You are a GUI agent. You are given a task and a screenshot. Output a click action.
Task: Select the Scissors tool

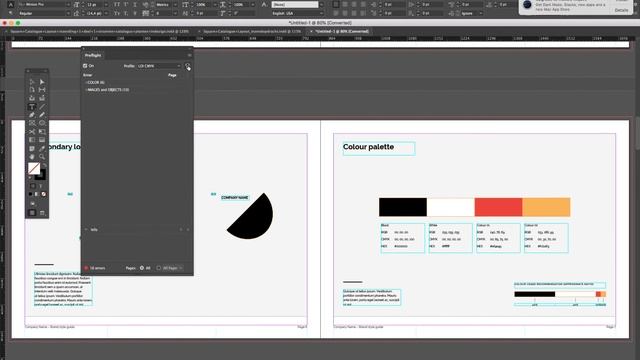[x=32, y=131]
